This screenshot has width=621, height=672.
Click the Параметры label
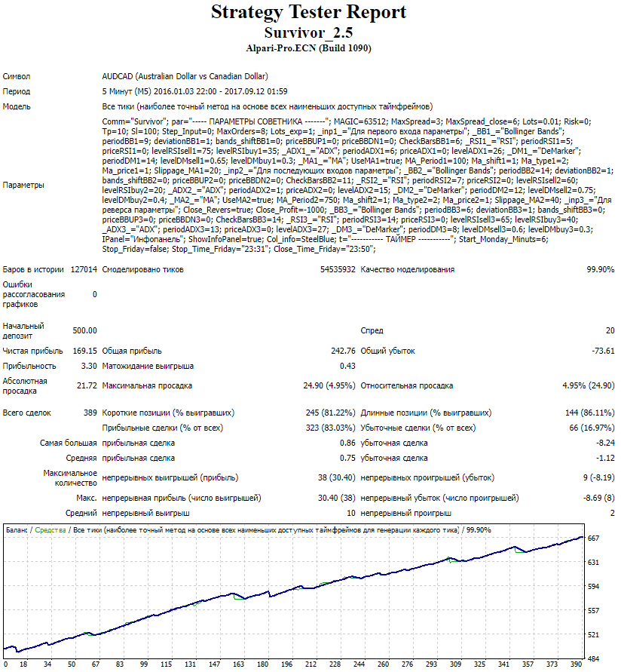(23, 185)
